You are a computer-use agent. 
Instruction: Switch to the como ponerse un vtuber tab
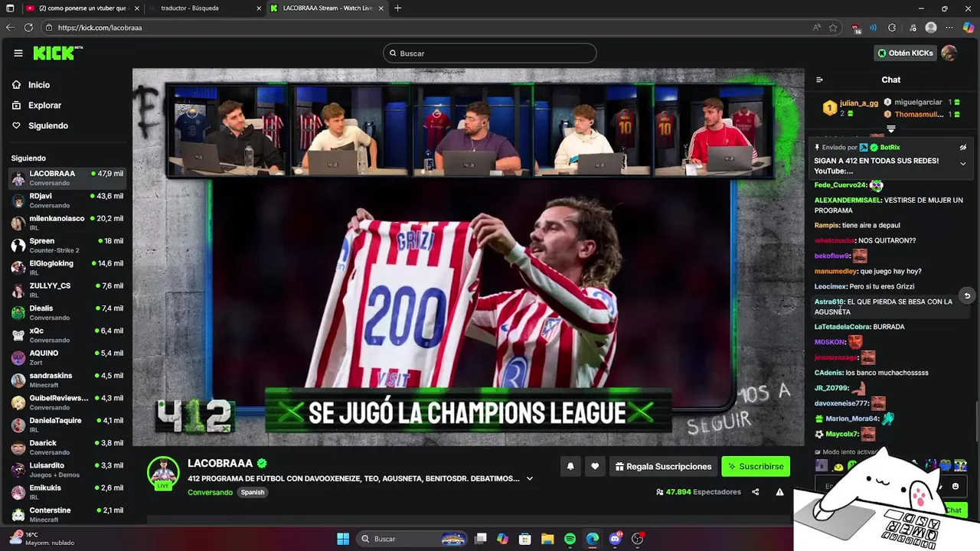83,8
